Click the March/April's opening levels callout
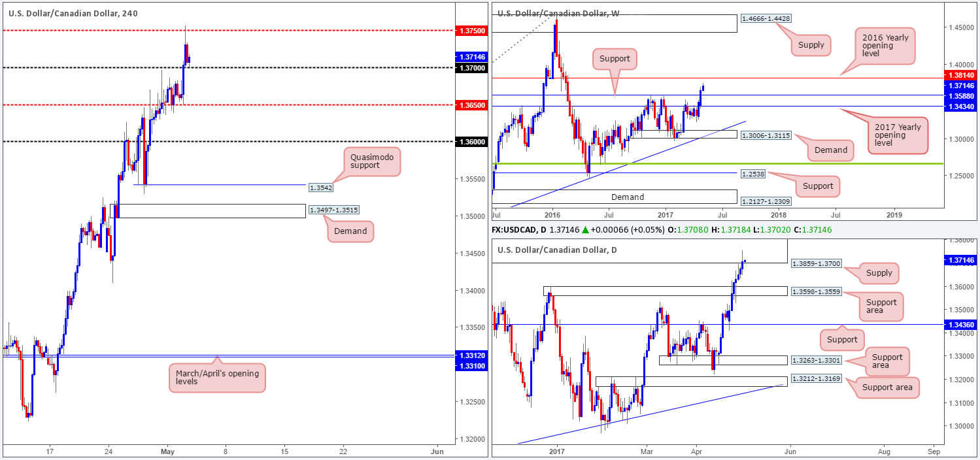980x460 pixels. (217, 379)
